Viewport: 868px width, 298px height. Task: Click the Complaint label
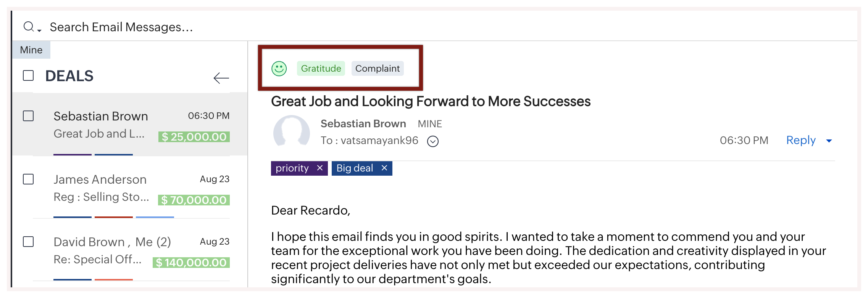[x=377, y=69]
